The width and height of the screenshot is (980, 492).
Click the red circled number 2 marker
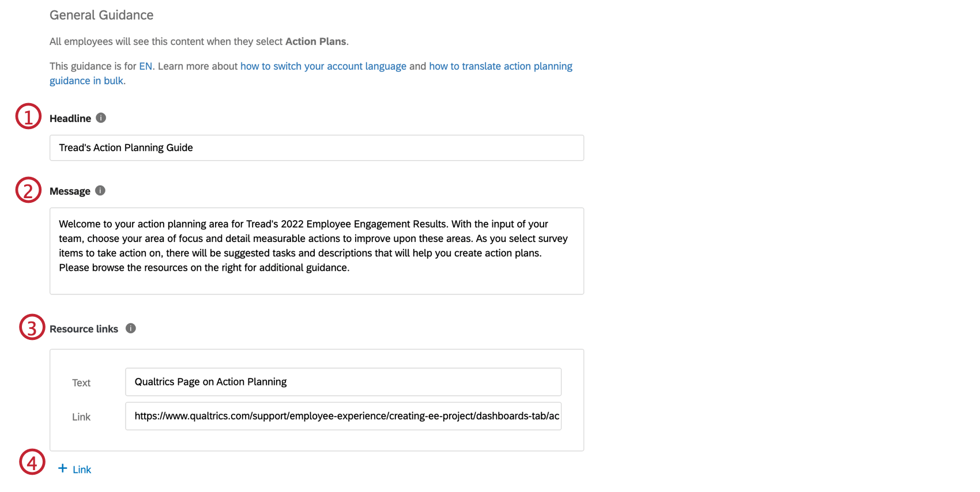coord(28,190)
